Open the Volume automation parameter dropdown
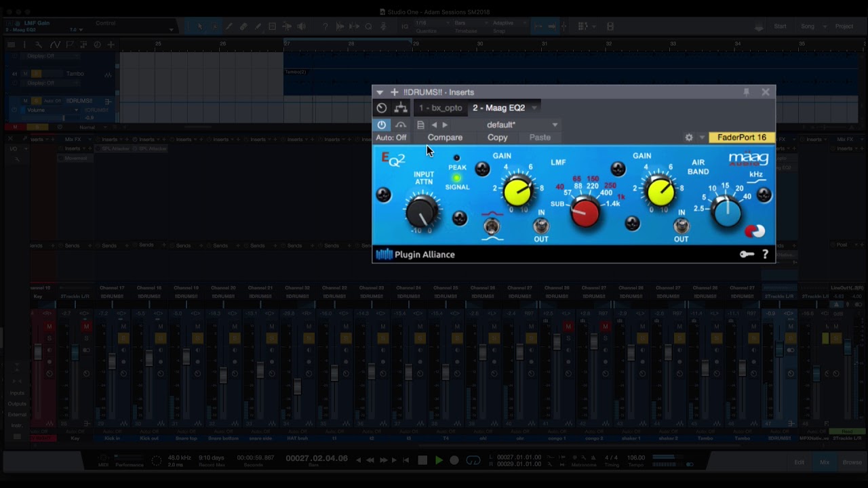The width and height of the screenshot is (868, 488). 52,110
